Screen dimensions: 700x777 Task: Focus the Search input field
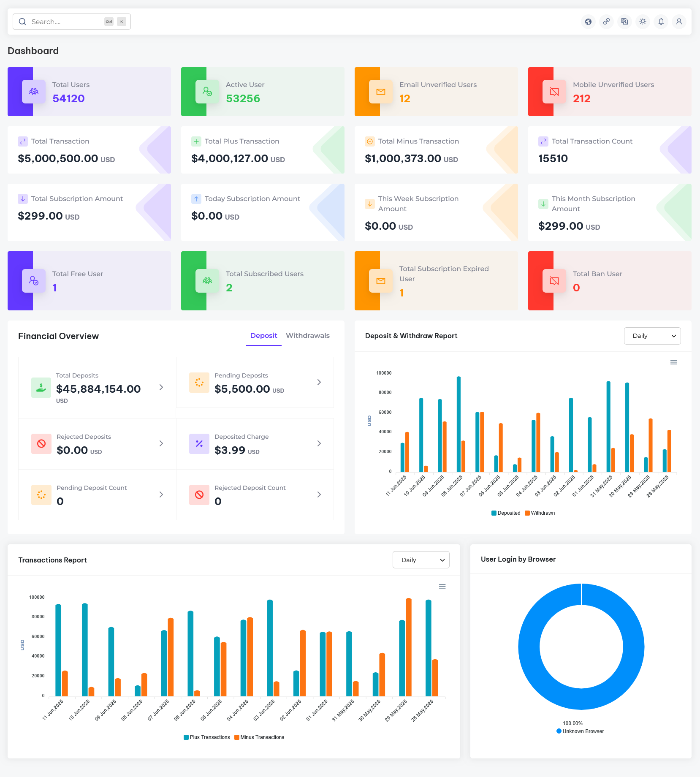pyautogui.click(x=65, y=22)
